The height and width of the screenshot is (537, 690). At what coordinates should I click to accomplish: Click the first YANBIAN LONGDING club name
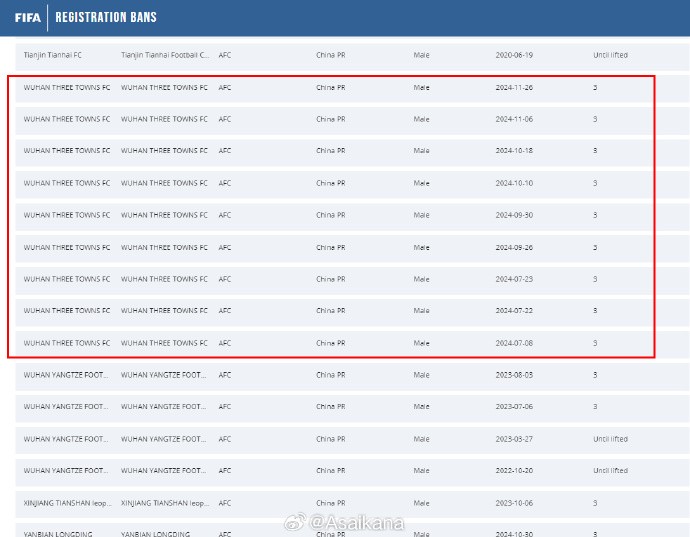(x=58, y=534)
